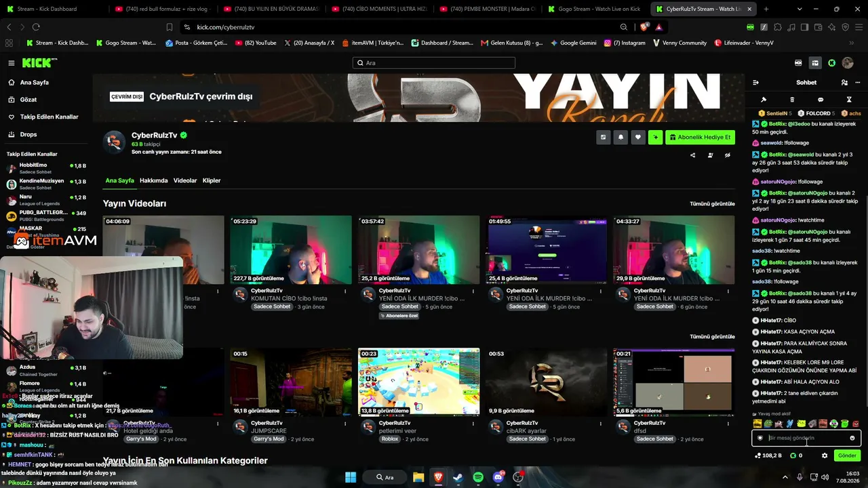Screen dimensions: 868x488
Task: Switch to Gogo Stream browser tab
Action: pos(594,9)
